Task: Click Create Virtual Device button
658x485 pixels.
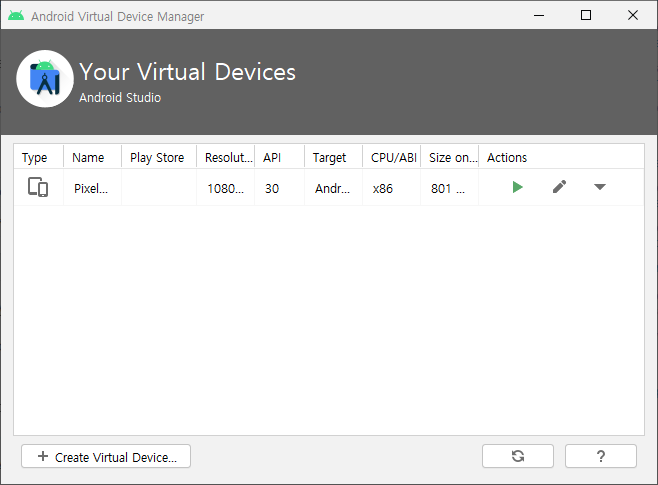Action: coord(106,456)
